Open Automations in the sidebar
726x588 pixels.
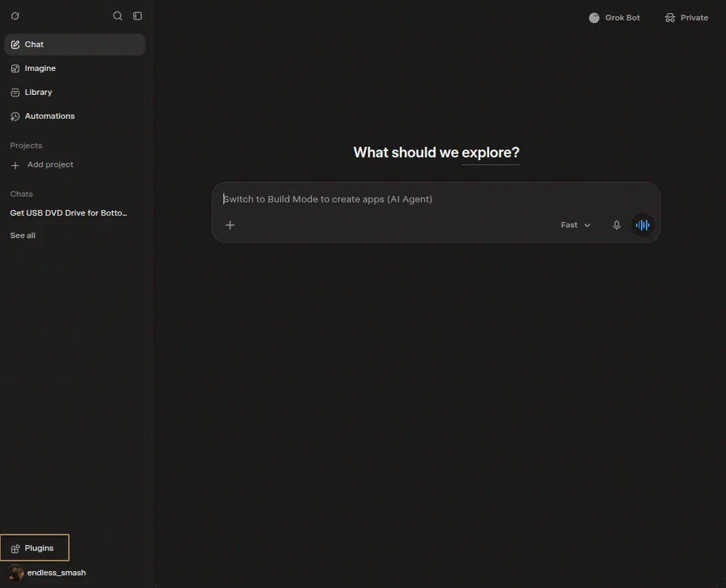74,116
